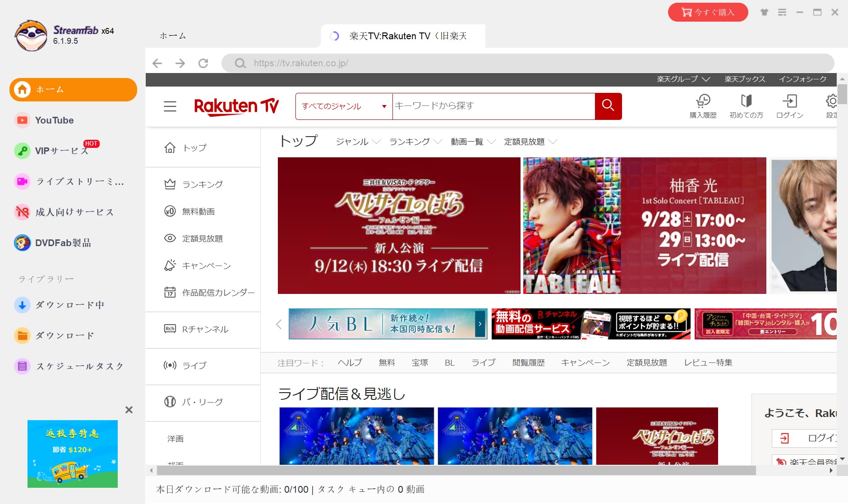Open 購入履歴 purchase history icon

[x=703, y=106]
